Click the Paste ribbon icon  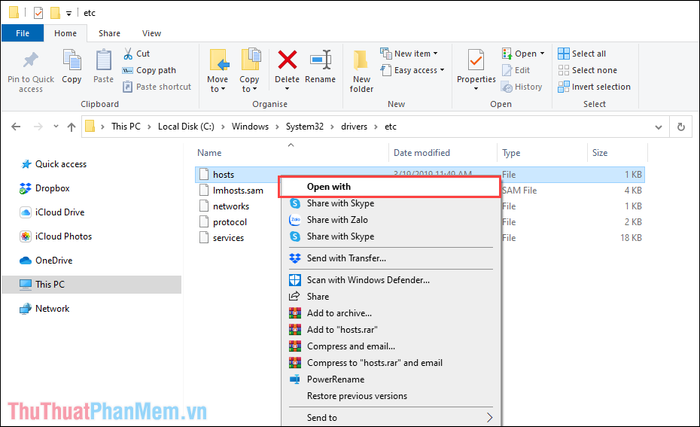tap(104, 60)
